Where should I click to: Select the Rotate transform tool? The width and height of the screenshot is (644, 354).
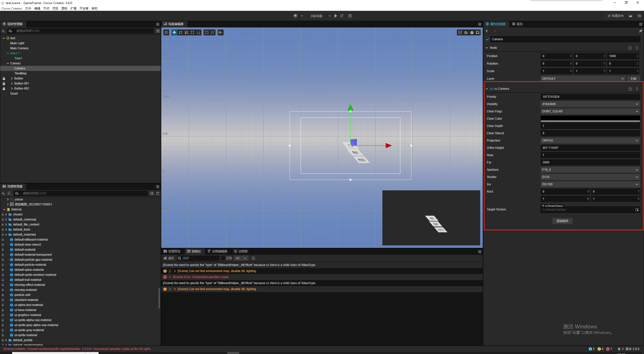coord(180,32)
